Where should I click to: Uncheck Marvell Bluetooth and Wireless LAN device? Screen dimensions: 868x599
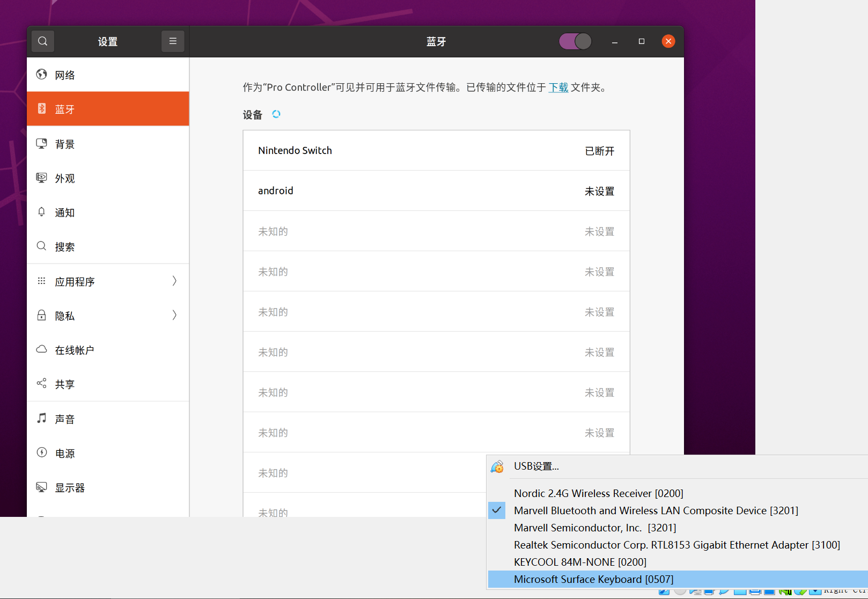pos(656,510)
